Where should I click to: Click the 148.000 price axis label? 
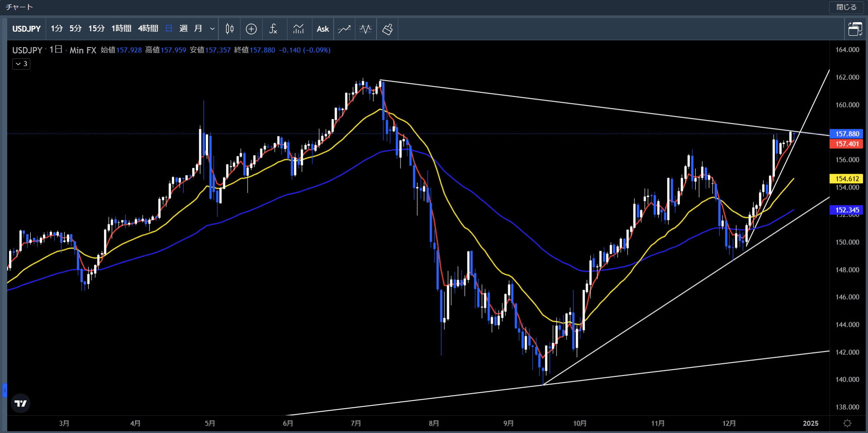point(847,270)
